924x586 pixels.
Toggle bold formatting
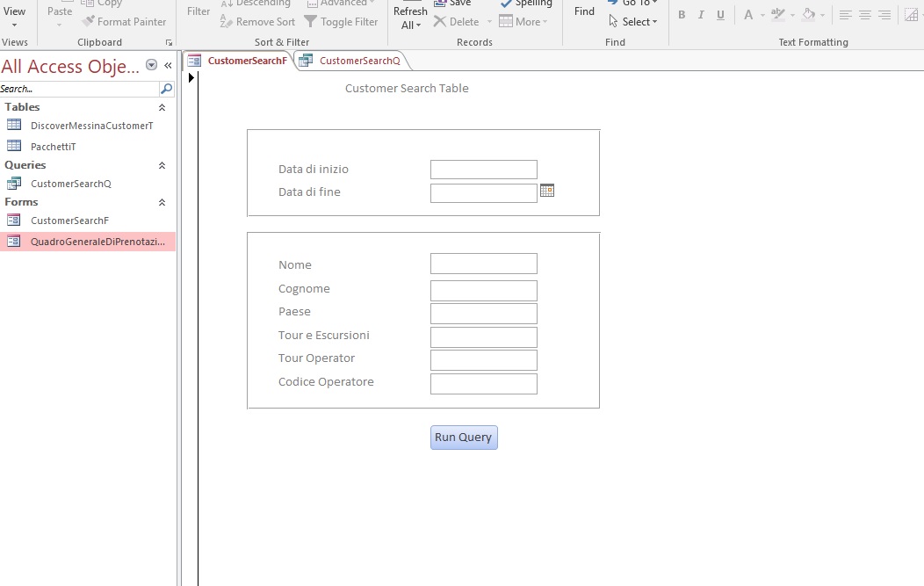682,15
